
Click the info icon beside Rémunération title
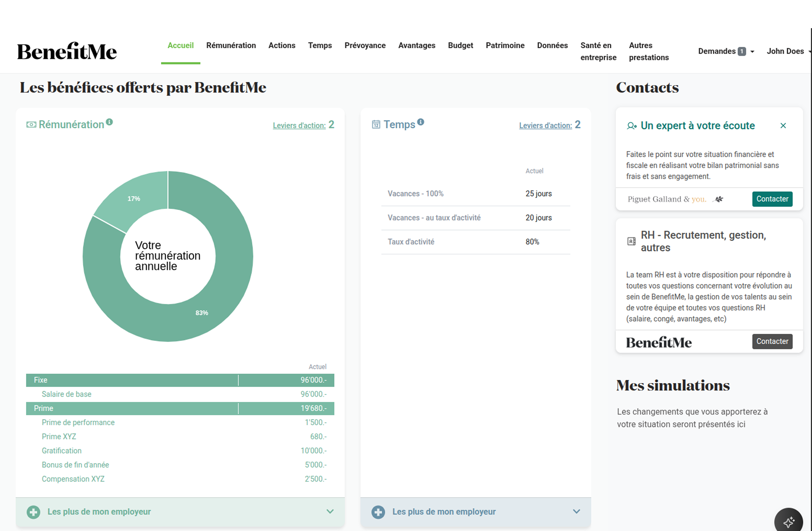pos(109,122)
